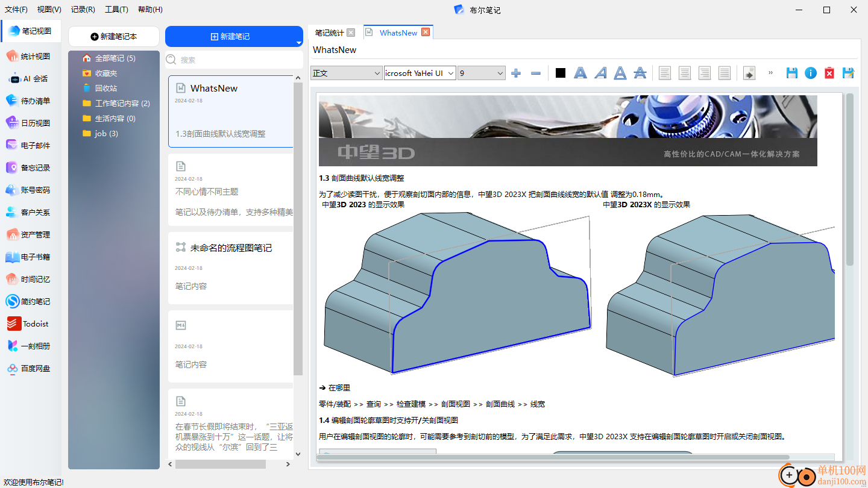
Task: Open the 笔记视图 sidebar view
Action: pos(31,31)
